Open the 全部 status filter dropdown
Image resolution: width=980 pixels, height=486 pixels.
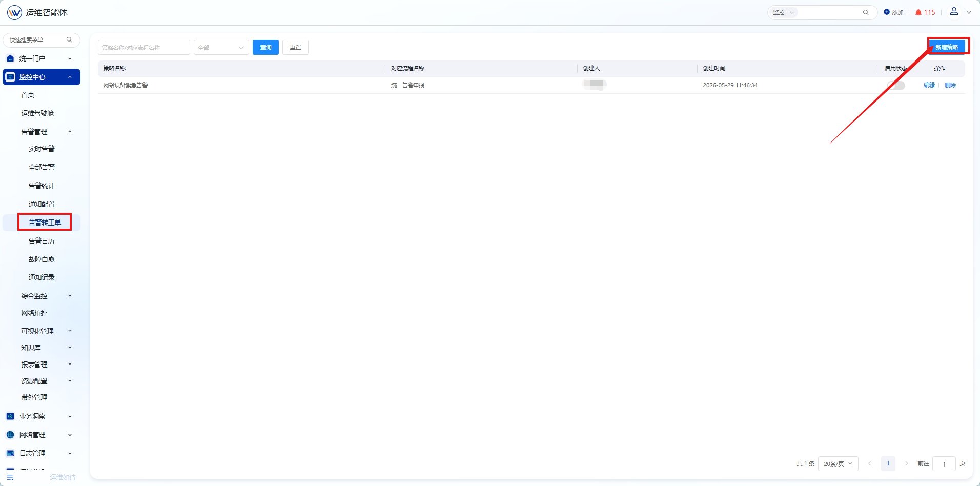[x=221, y=48]
